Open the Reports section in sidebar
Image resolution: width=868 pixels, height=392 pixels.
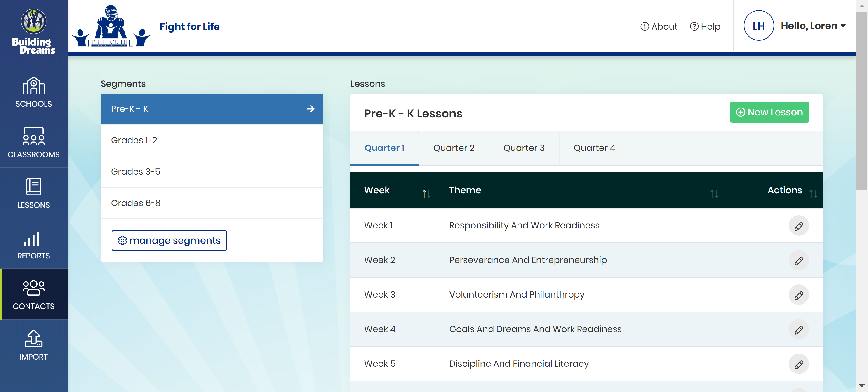tap(33, 244)
